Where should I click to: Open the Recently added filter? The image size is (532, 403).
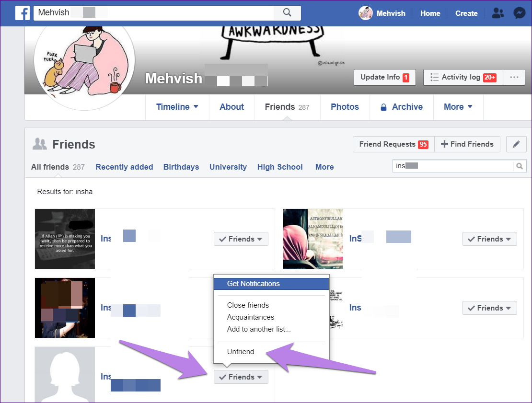[x=124, y=167]
